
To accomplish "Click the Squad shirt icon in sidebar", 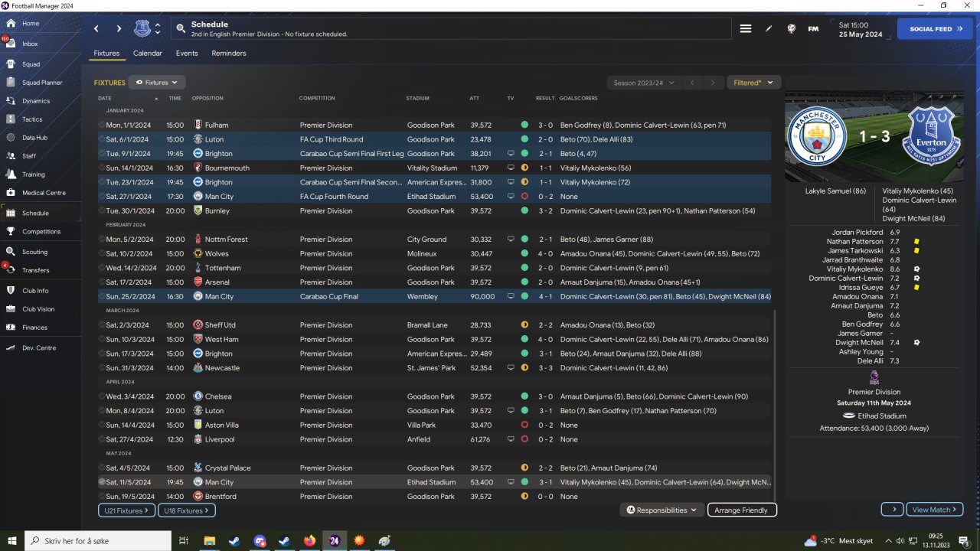I will [x=11, y=64].
